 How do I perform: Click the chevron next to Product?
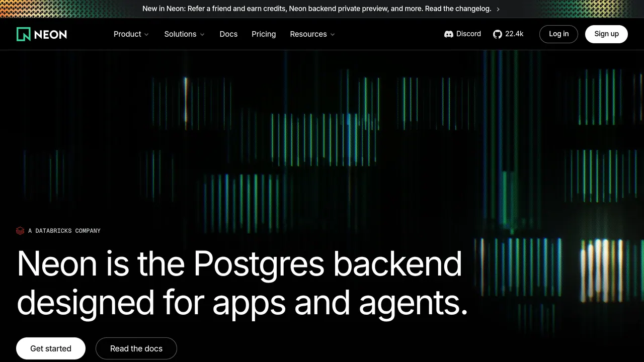click(146, 35)
